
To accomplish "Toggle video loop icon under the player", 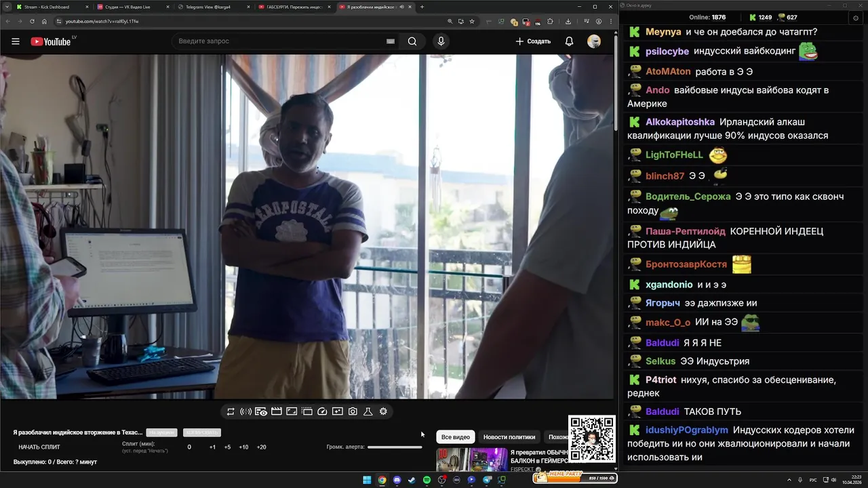I will point(231,411).
